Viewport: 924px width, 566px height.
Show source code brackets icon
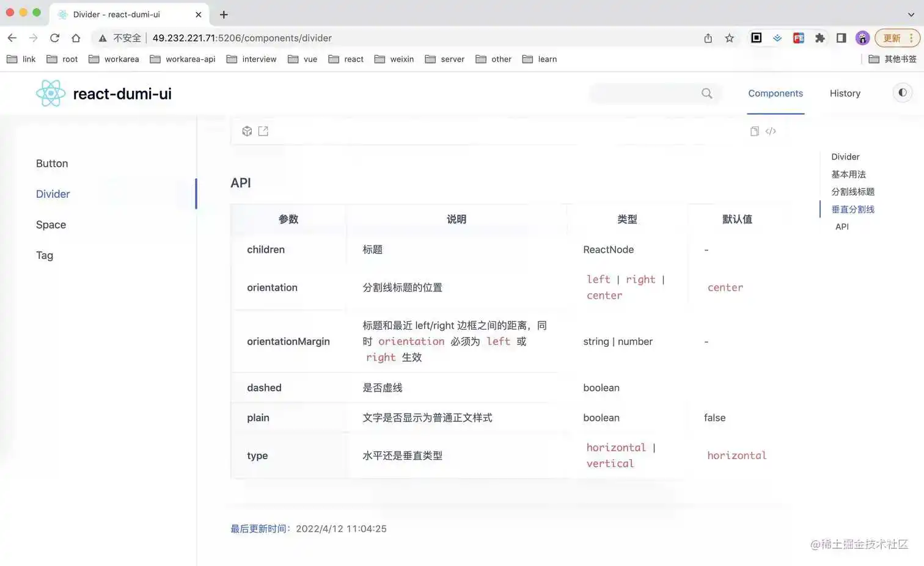[x=771, y=131]
